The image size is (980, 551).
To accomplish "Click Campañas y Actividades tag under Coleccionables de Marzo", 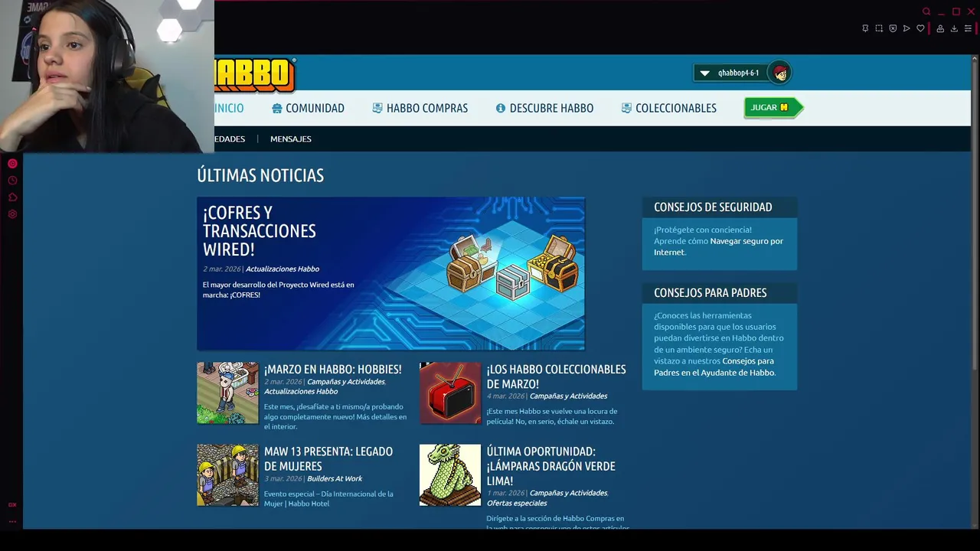I will pyautogui.click(x=568, y=396).
